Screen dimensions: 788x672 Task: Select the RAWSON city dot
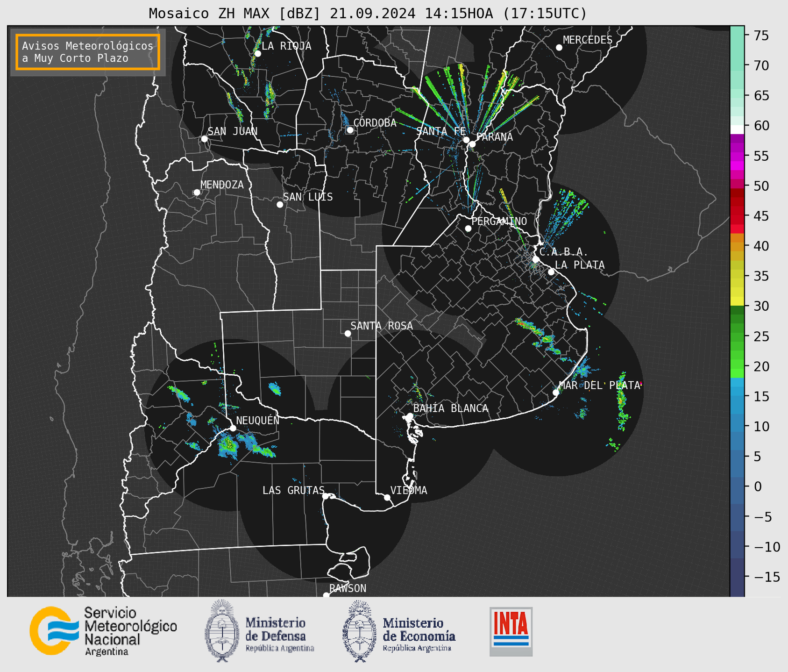326,595
